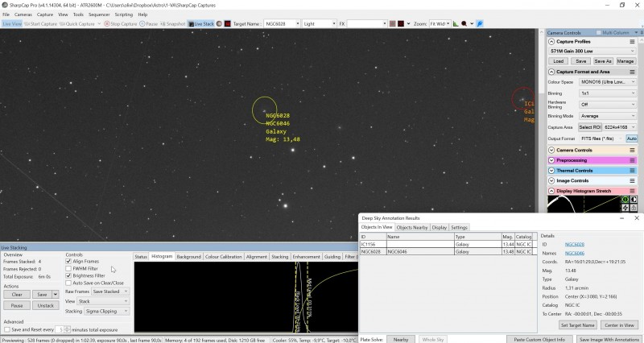
Task: Click Save Image With Annotations button
Action: pyautogui.click(x=609, y=340)
